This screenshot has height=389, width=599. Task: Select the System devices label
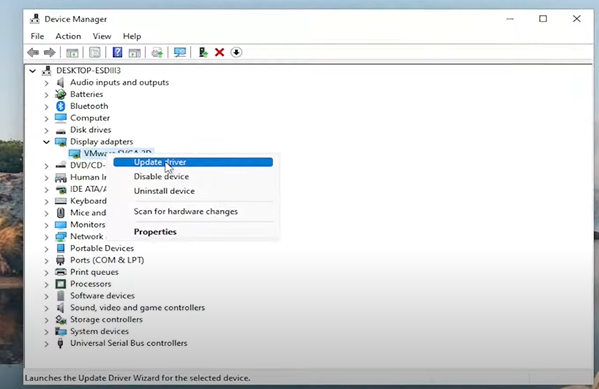[x=99, y=331]
